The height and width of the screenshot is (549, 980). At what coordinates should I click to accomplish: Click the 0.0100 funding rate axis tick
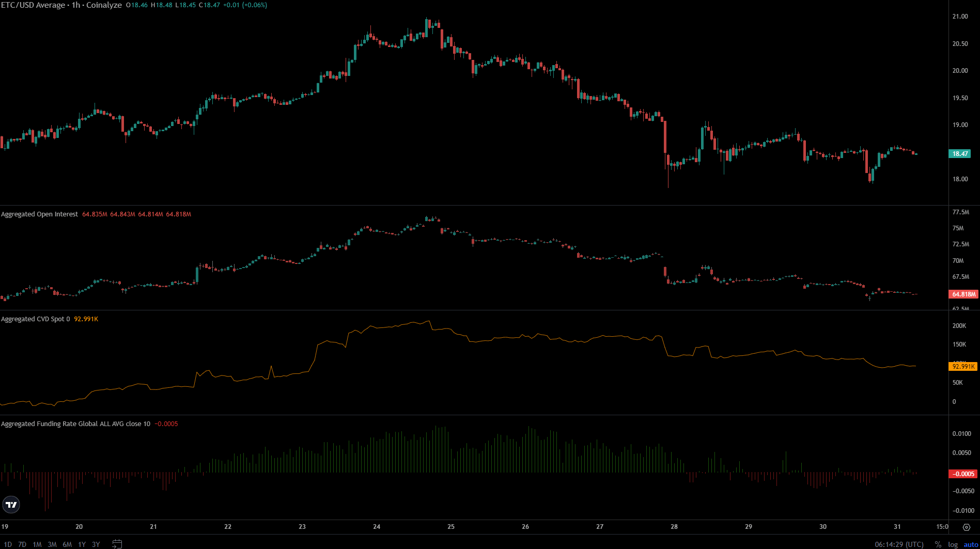coord(962,434)
